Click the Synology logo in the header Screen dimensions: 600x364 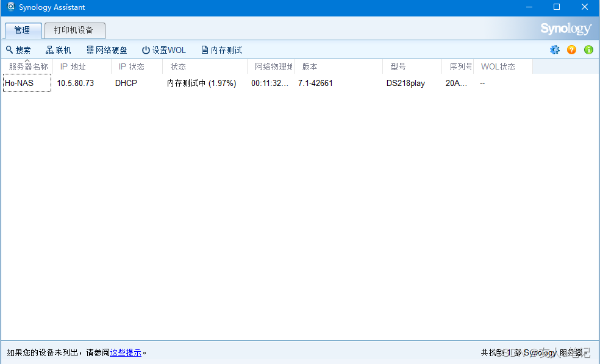pyautogui.click(x=565, y=28)
